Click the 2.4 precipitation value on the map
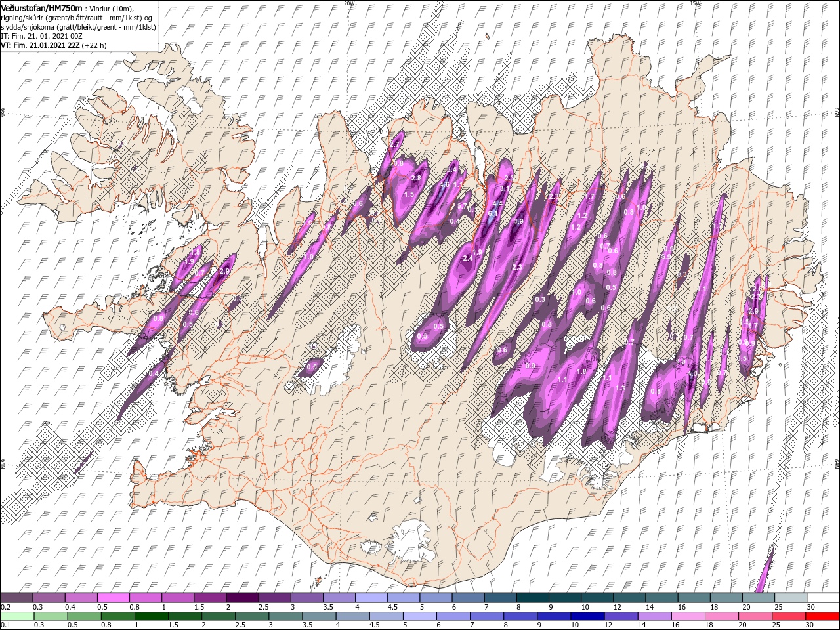This screenshot has width=840, height=630. tap(468, 259)
